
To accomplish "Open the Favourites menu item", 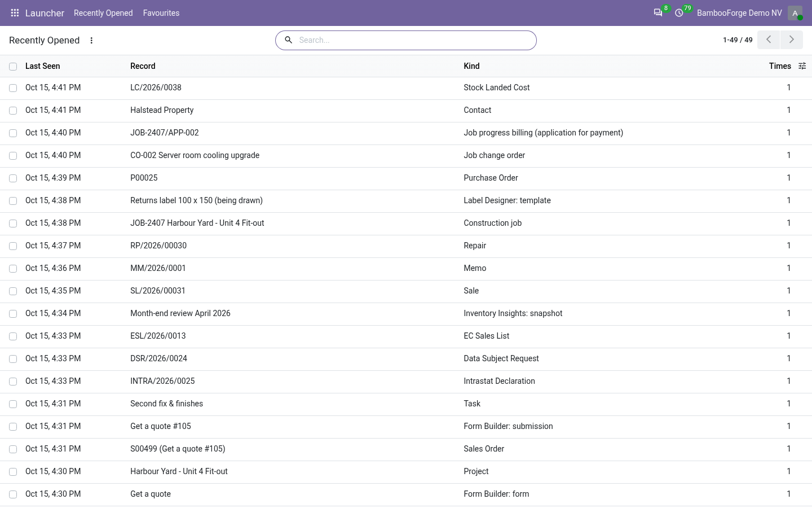I will pos(161,13).
